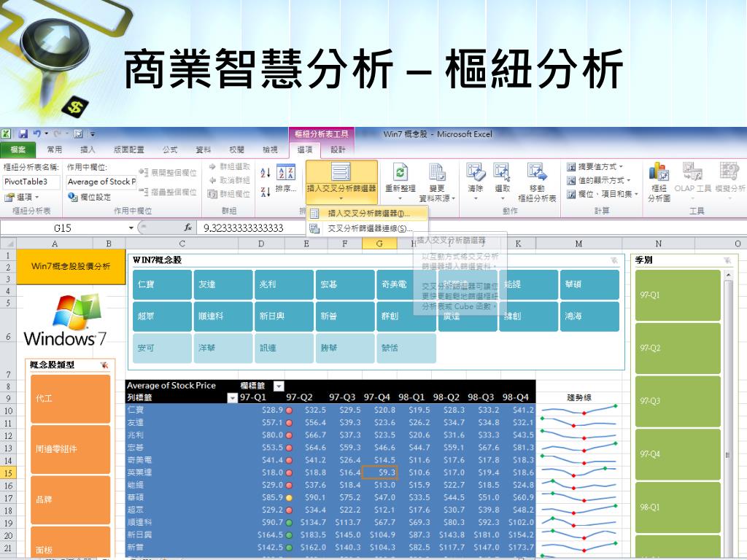
Task: Toggle the 仁寶 slicer item
Action: [x=162, y=284]
